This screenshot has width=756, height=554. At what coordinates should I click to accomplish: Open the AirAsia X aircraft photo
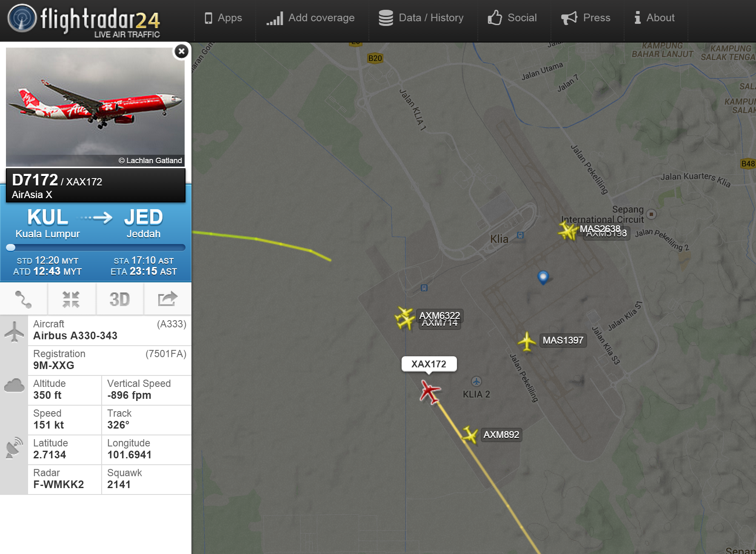point(95,107)
